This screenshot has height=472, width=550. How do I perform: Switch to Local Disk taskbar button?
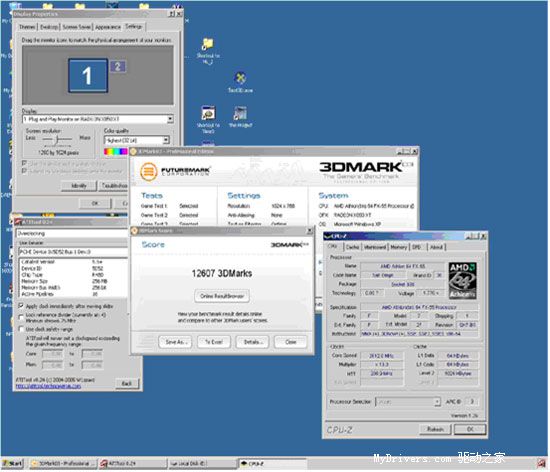202,464
